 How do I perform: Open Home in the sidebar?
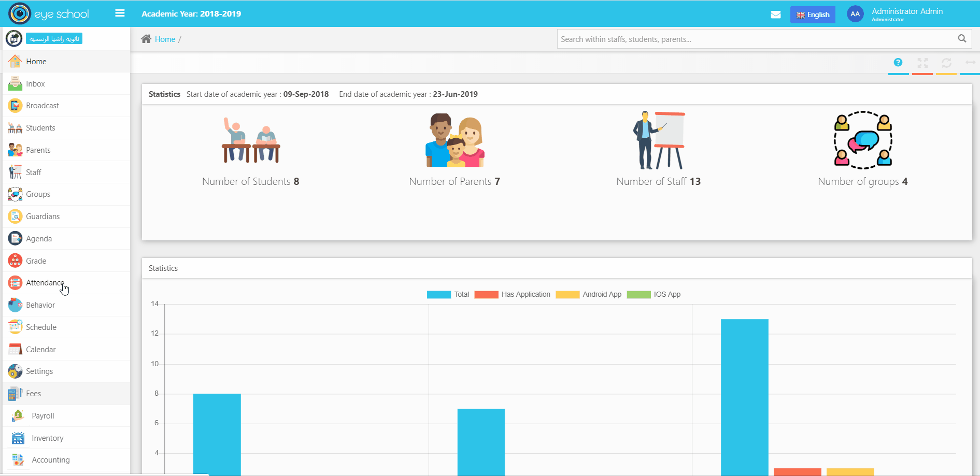(66, 62)
